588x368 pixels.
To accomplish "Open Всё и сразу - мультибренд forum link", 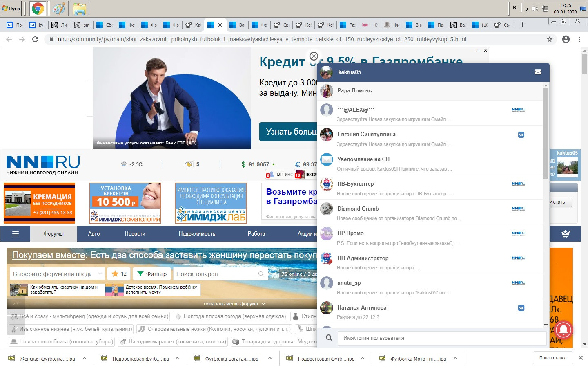I will [89, 316].
